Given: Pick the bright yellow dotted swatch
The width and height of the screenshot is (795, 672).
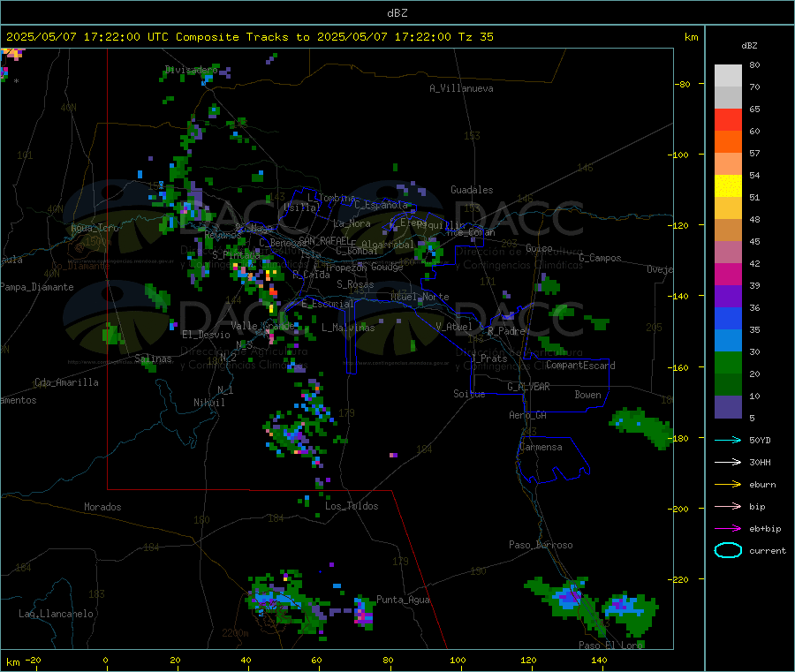Looking at the screenshot, I should tap(728, 186).
